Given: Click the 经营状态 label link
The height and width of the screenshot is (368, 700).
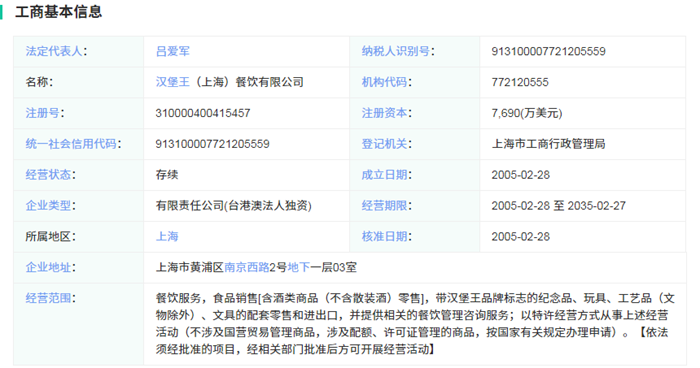Looking at the screenshot, I should 48,175.
